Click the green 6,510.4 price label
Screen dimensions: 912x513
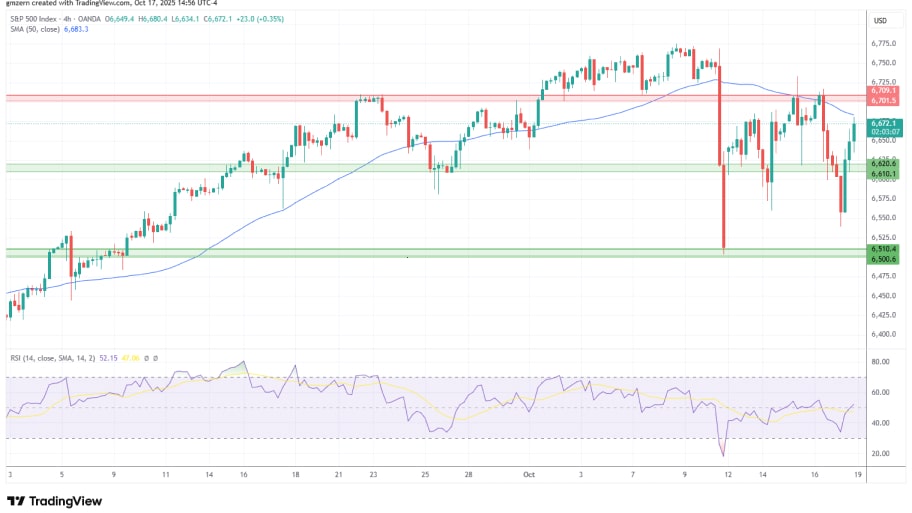pyautogui.click(x=883, y=248)
